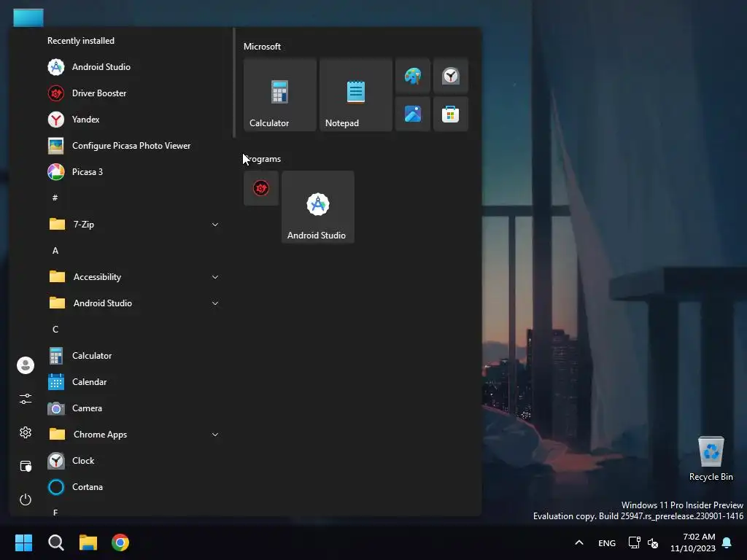This screenshot has width=747, height=560.
Task: Open clock showing 7:02 AM
Action: pos(693,542)
